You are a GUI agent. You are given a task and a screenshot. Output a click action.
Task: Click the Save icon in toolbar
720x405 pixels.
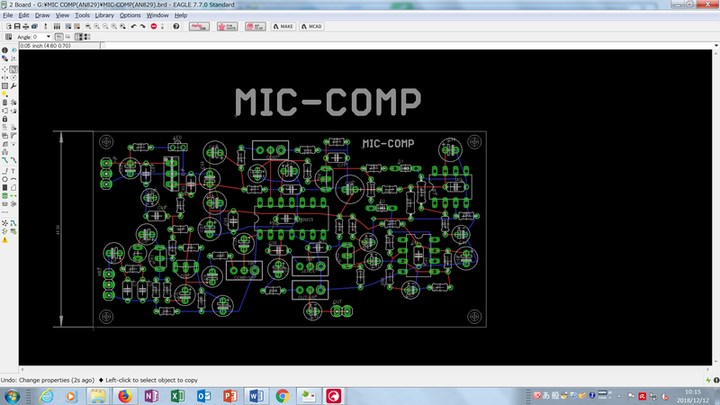(x=17, y=26)
